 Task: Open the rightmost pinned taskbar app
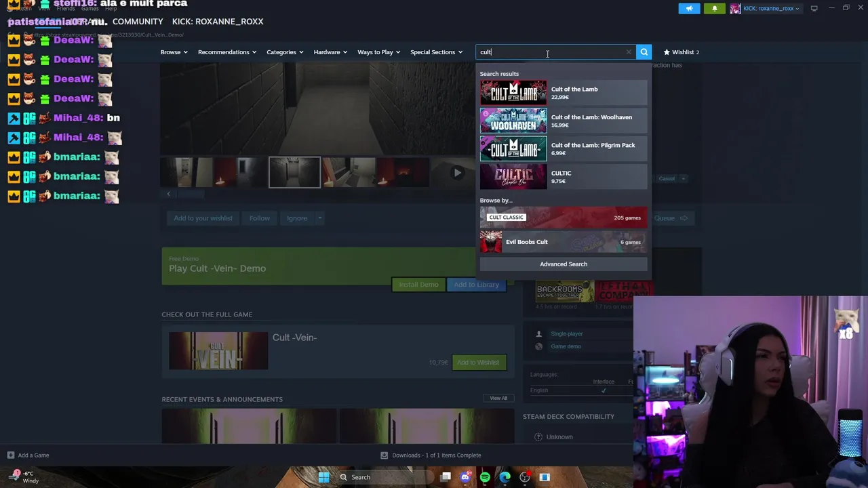click(544, 477)
